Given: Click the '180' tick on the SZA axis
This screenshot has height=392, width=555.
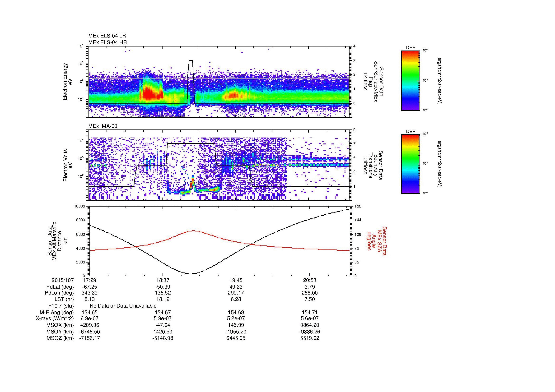Looking at the screenshot, I should click(358, 206).
